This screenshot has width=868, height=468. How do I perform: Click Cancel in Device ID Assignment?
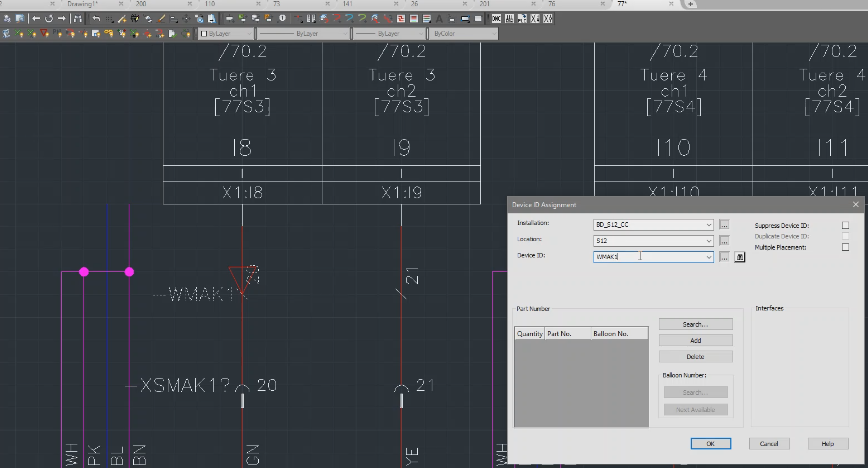769,444
